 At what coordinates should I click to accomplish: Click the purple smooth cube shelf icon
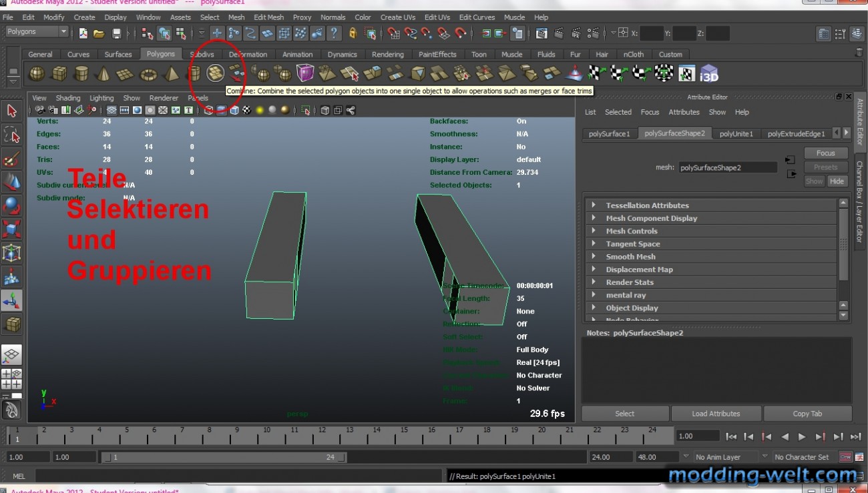pos(305,73)
